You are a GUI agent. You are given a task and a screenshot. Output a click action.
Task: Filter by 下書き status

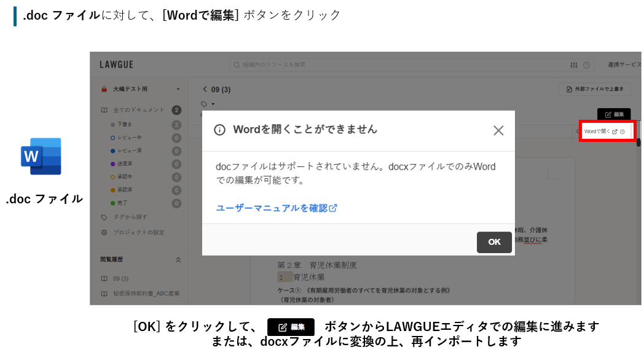click(125, 125)
